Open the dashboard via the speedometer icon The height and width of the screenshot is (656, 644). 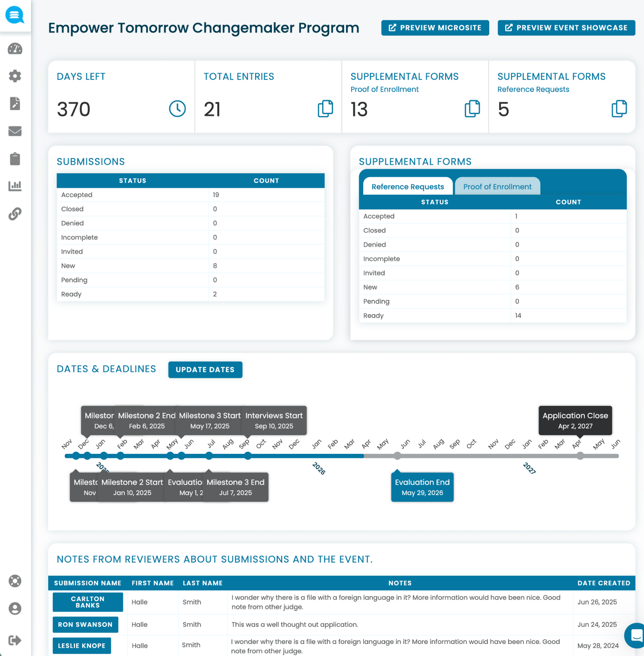pyautogui.click(x=15, y=49)
